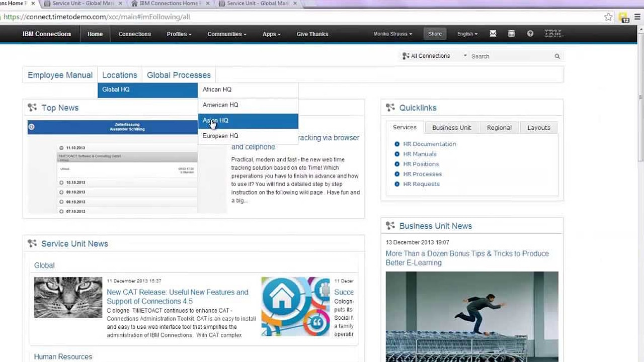Switch to Services tab in Quicklinks
Viewport: 644px width, 362px height.
point(405,128)
